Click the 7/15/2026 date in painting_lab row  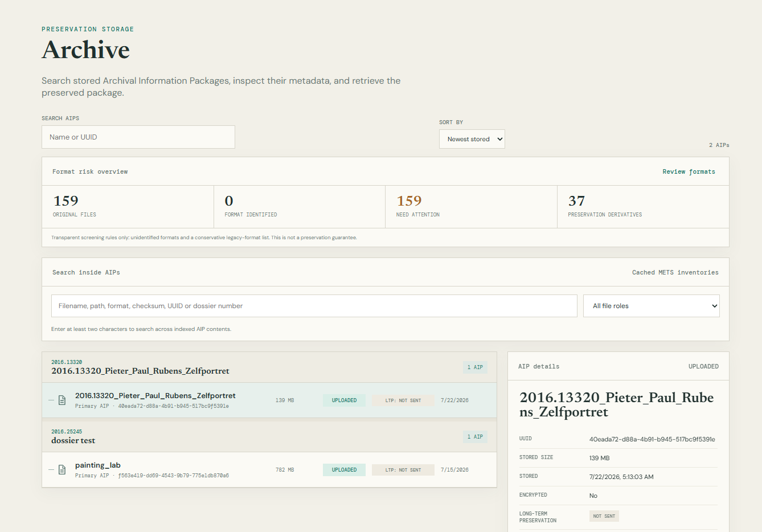point(454,470)
